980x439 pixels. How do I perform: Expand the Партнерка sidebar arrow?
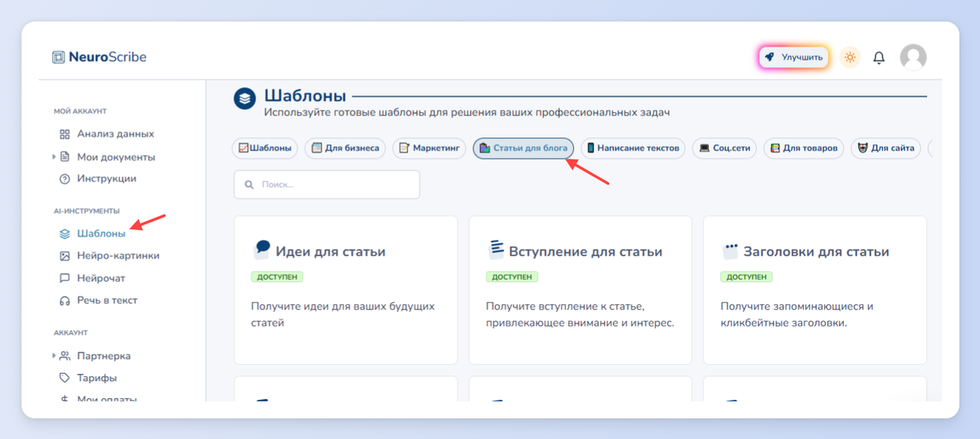pos(55,356)
